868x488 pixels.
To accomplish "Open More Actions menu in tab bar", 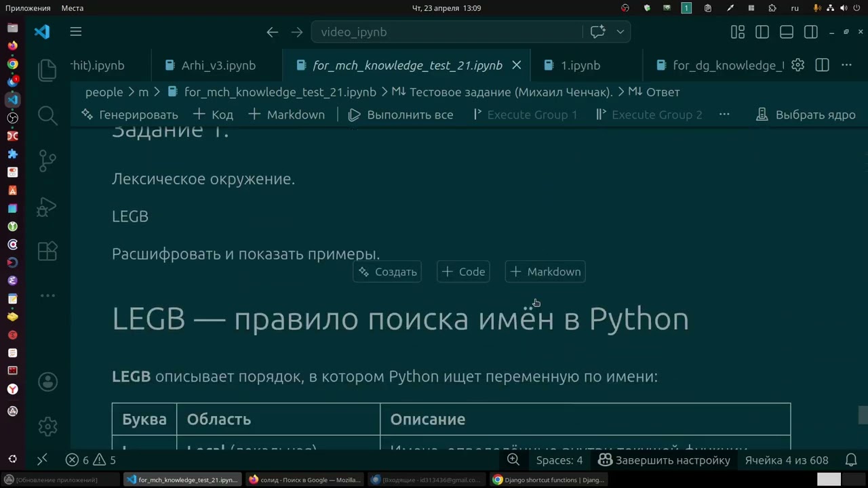I will point(846,65).
